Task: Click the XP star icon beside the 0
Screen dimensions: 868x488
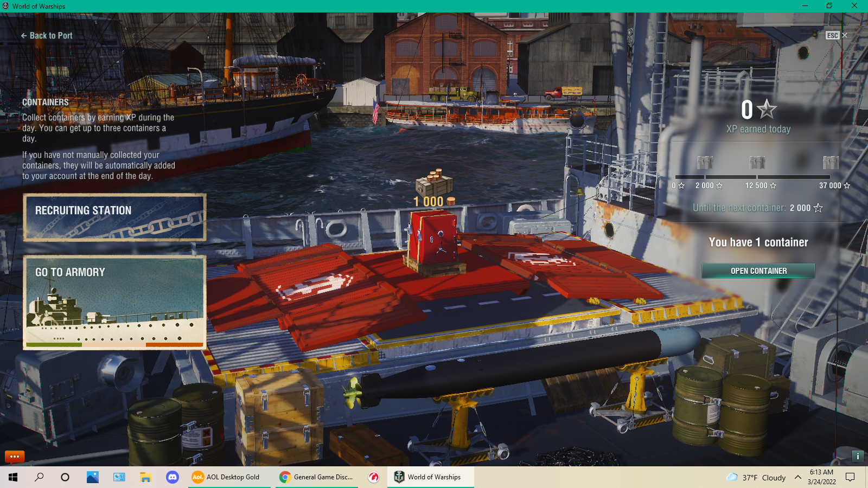Action: (x=767, y=110)
